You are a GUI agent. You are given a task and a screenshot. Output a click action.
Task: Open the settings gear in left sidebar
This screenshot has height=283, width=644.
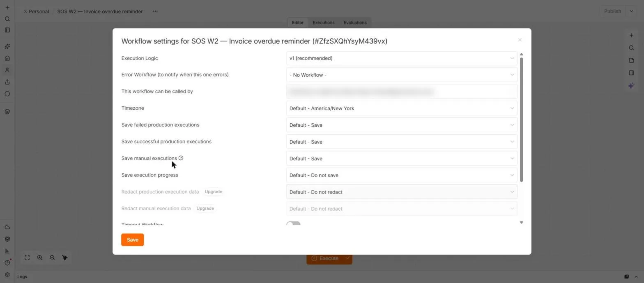click(7, 274)
